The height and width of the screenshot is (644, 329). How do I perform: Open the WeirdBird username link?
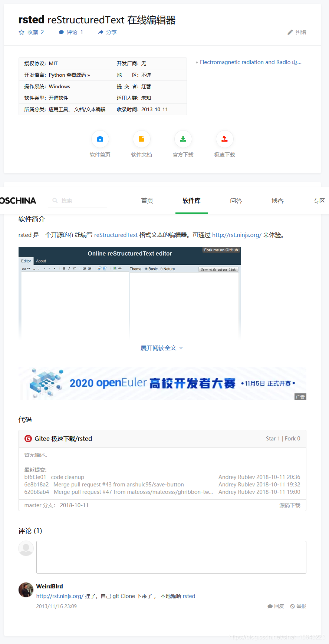[x=50, y=586]
